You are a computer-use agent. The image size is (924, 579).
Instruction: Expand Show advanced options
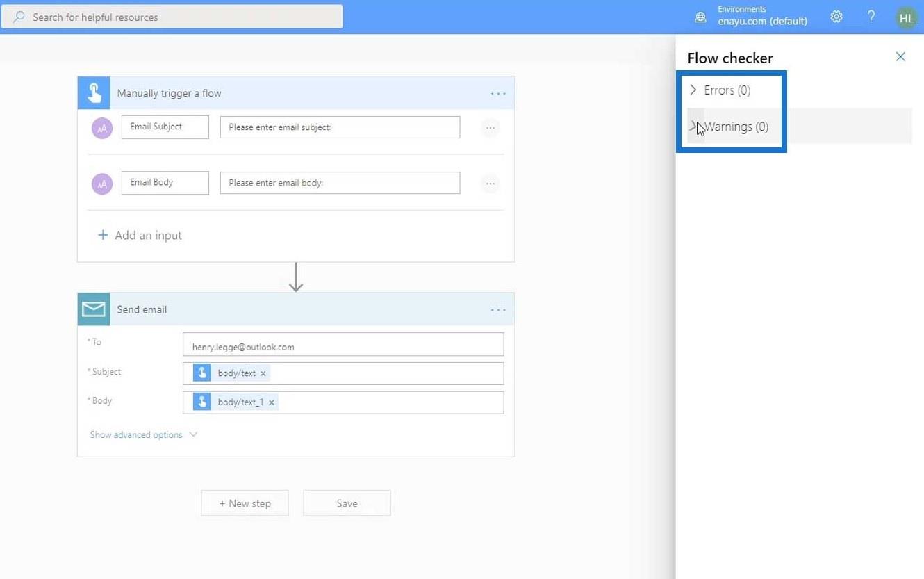click(144, 434)
